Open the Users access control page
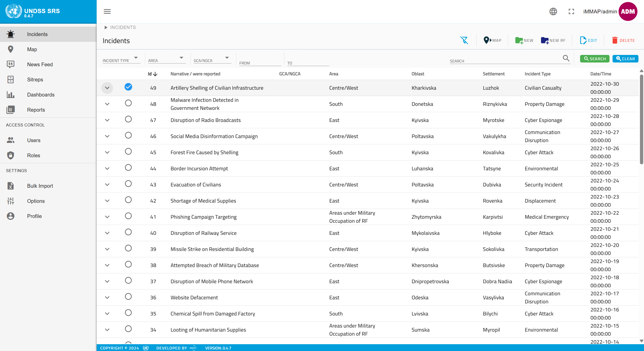The height and width of the screenshot is (351, 644). [34, 140]
